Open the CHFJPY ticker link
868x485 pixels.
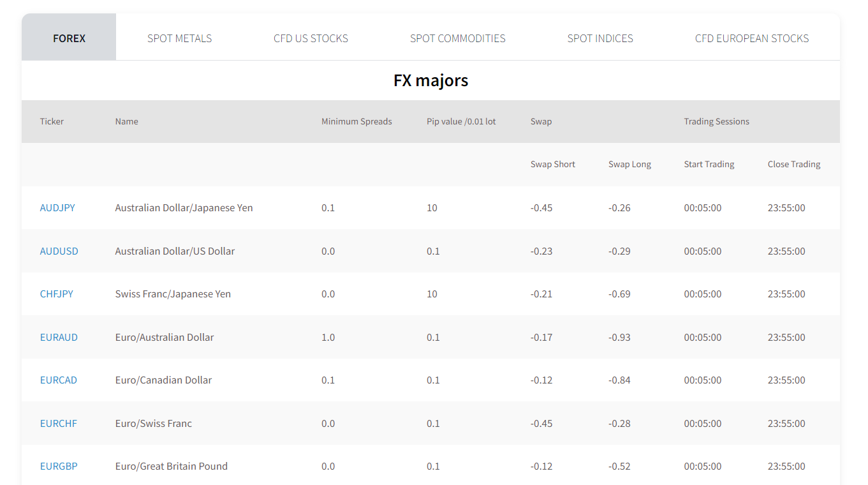(x=57, y=294)
